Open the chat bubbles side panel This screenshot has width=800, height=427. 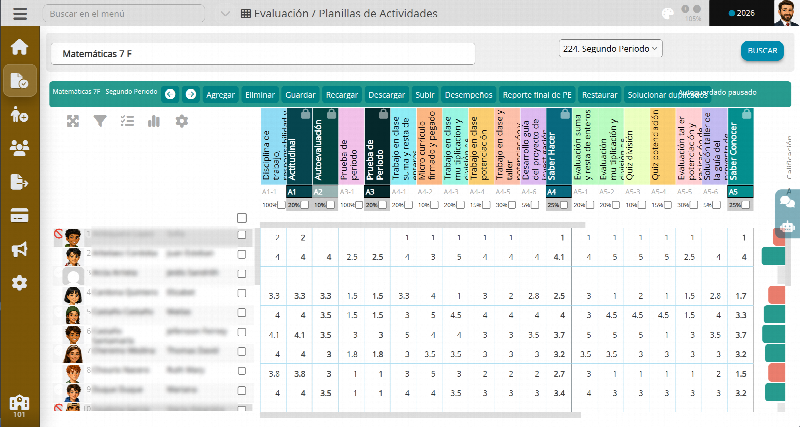pos(788,202)
